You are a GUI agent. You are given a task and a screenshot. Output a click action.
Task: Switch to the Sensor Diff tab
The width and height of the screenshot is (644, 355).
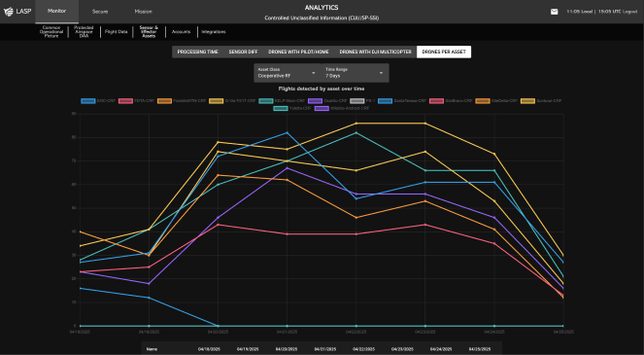click(x=243, y=52)
